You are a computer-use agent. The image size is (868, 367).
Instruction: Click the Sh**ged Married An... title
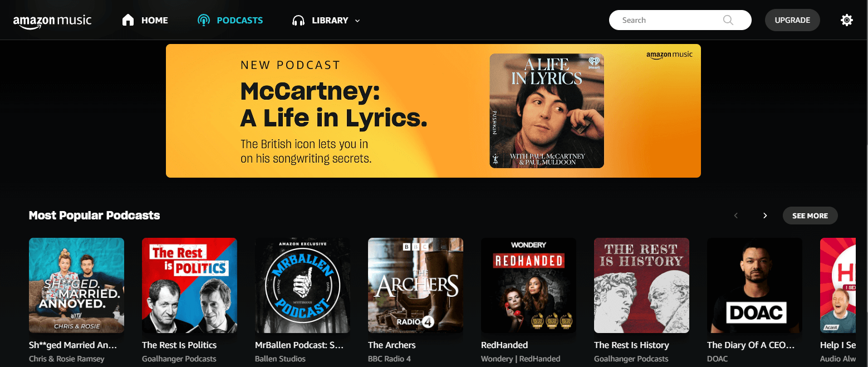[x=73, y=345]
